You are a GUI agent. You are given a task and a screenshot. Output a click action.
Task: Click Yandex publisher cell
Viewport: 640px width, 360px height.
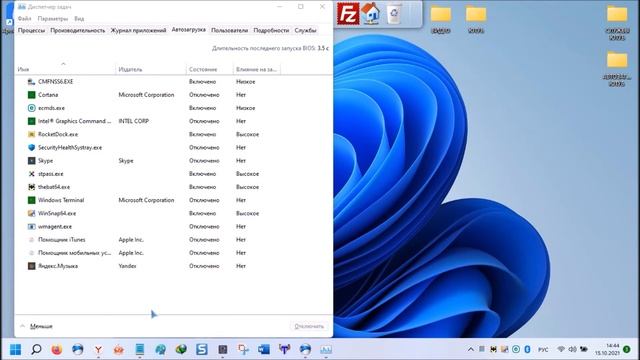tap(127, 266)
